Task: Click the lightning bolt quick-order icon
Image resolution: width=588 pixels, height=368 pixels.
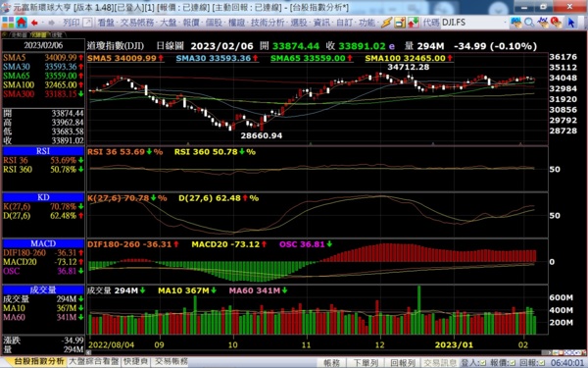Action: (x=386, y=23)
